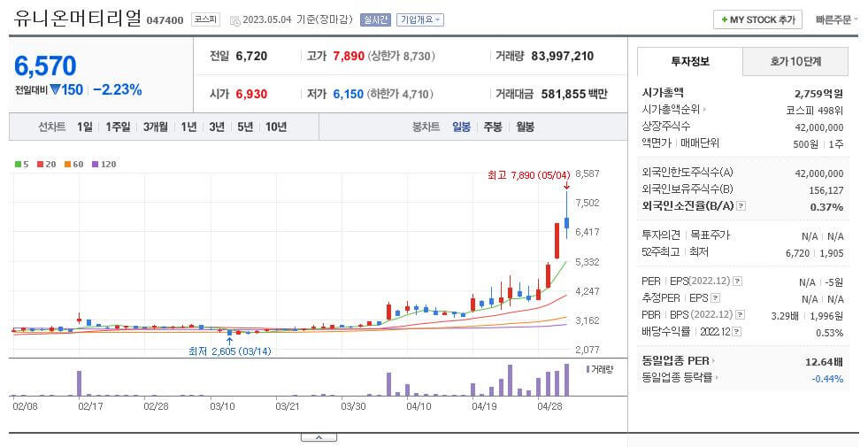Select the 일봉 candle chart
This screenshot has height=447, width=868.
point(461,127)
